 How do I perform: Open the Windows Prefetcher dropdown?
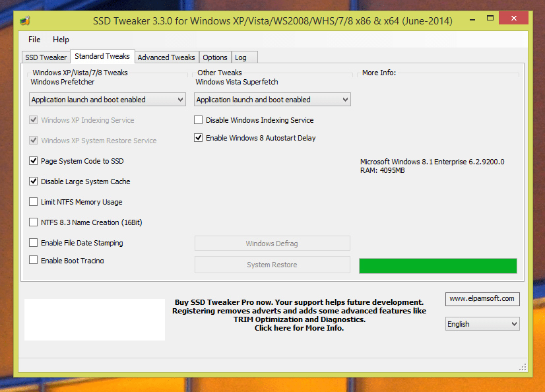pos(108,100)
